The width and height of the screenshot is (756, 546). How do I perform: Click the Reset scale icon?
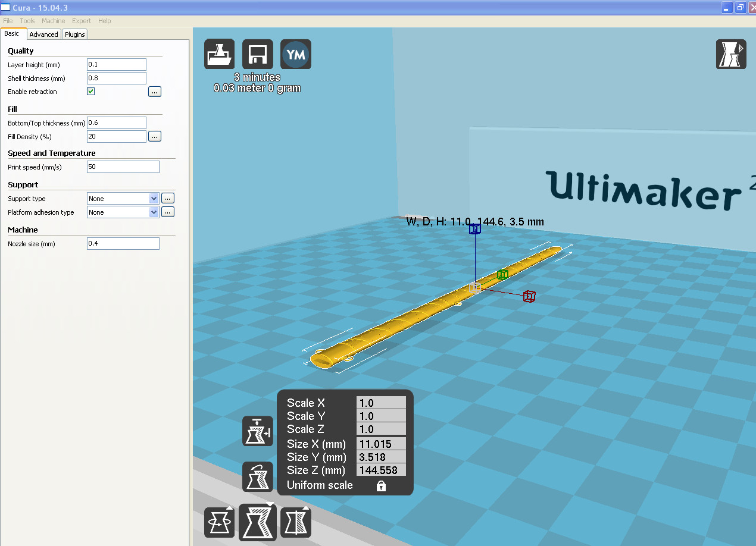(258, 476)
